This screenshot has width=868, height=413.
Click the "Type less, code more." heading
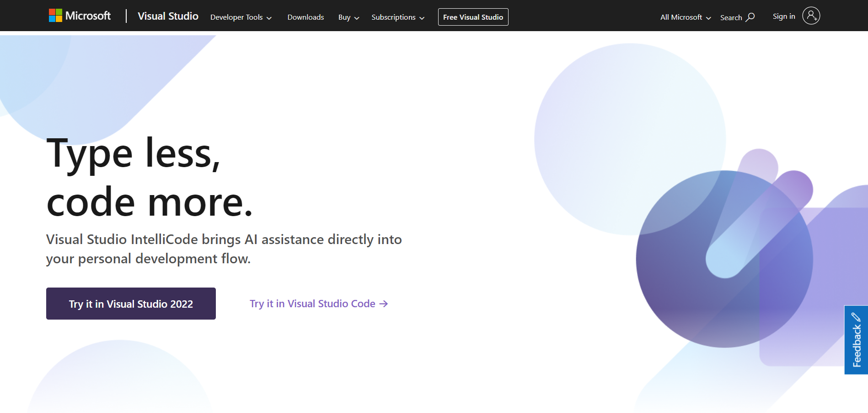(150, 177)
